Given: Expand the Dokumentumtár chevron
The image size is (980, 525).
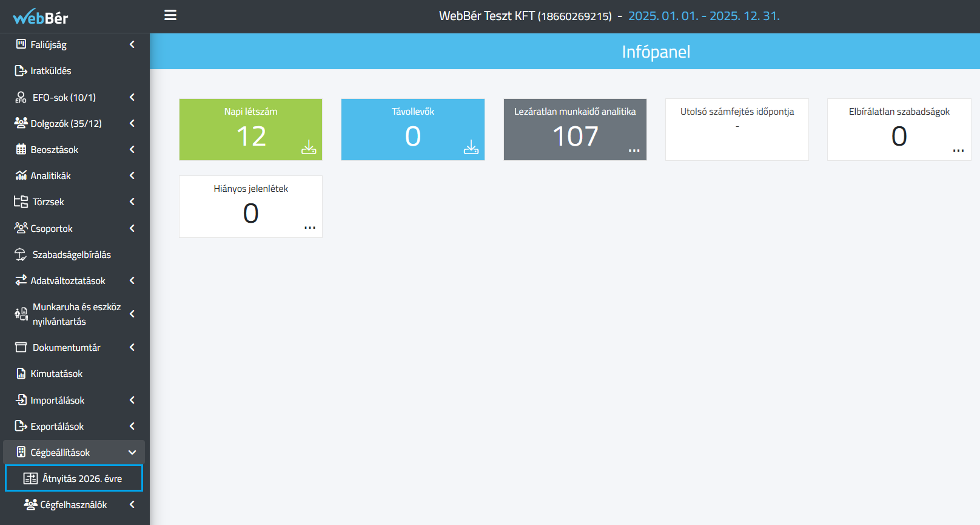Looking at the screenshot, I should coord(132,347).
